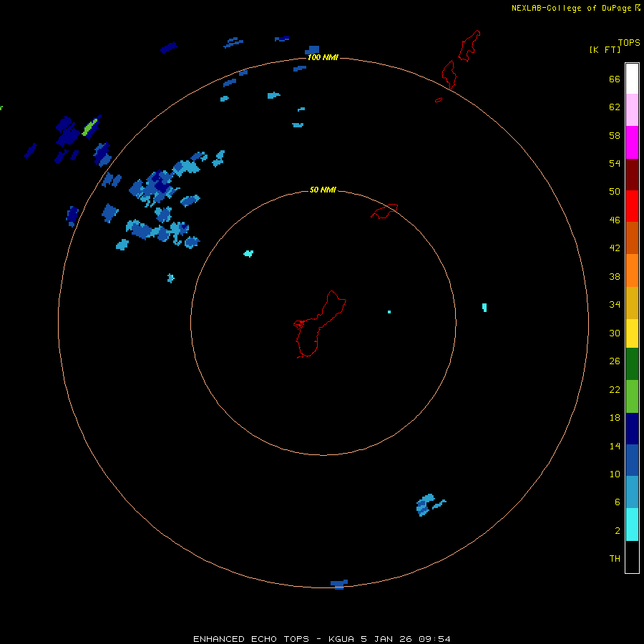Click the TOPS legend title
Viewport: 644px width, 644px height.
(x=629, y=42)
